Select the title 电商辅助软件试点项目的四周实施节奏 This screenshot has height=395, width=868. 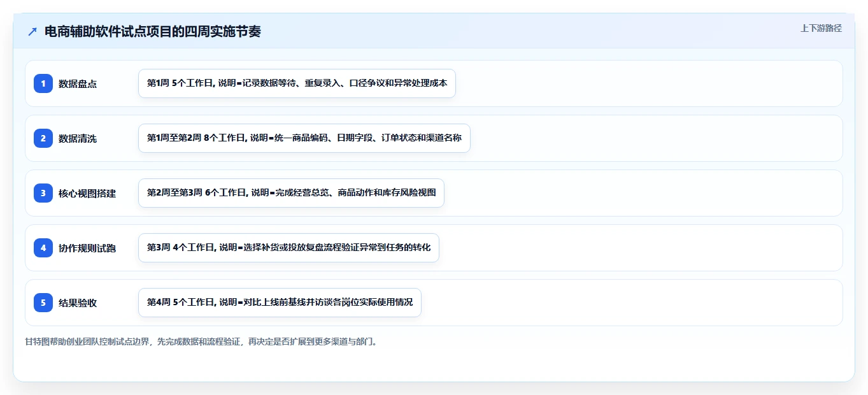153,32
